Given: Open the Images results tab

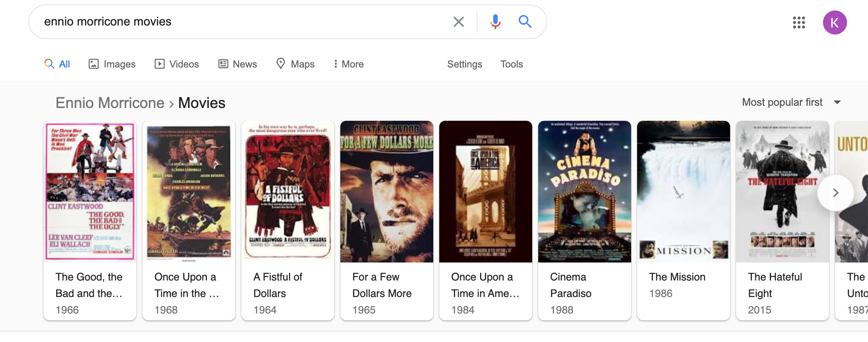Looking at the screenshot, I should pos(112,64).
